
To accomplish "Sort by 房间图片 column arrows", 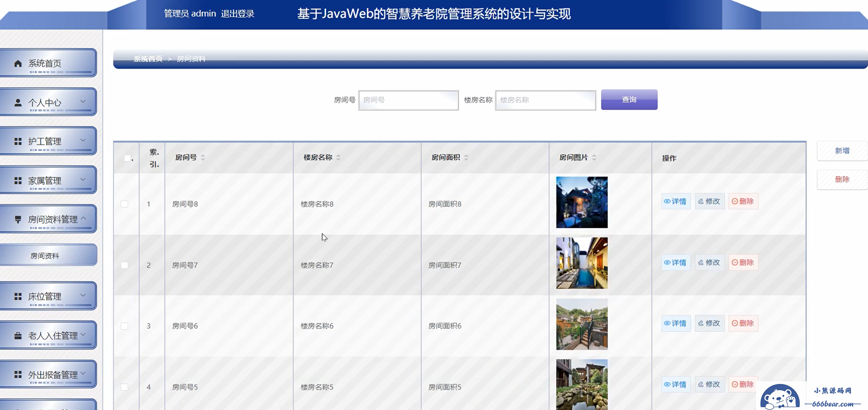I will [x=594, y=157].
